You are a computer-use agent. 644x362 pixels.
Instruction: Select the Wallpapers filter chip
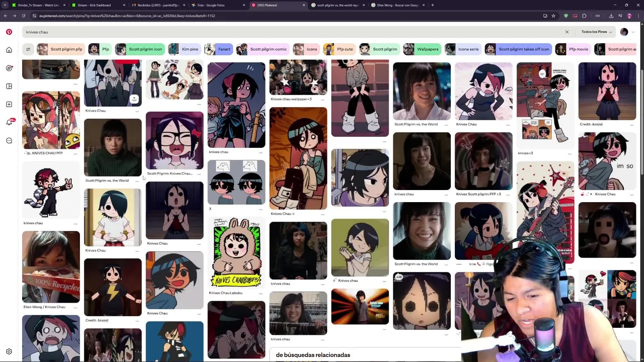tap(421, 49)
